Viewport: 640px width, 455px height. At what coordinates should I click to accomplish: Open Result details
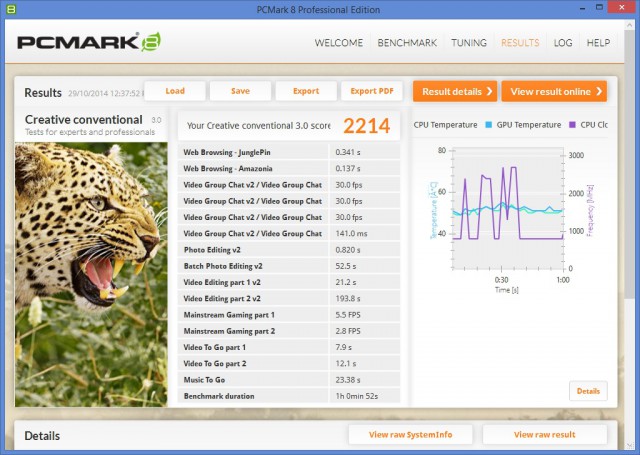coord(455,91)
